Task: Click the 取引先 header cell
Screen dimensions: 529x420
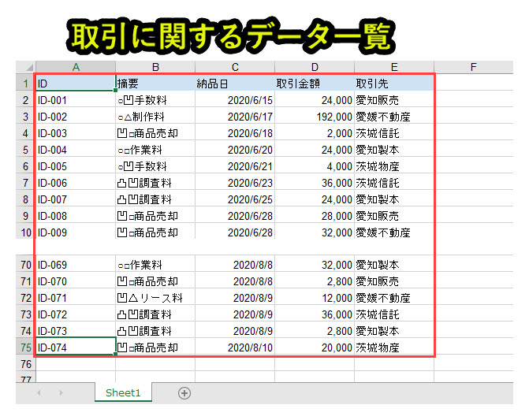Action: click(394, 84)
